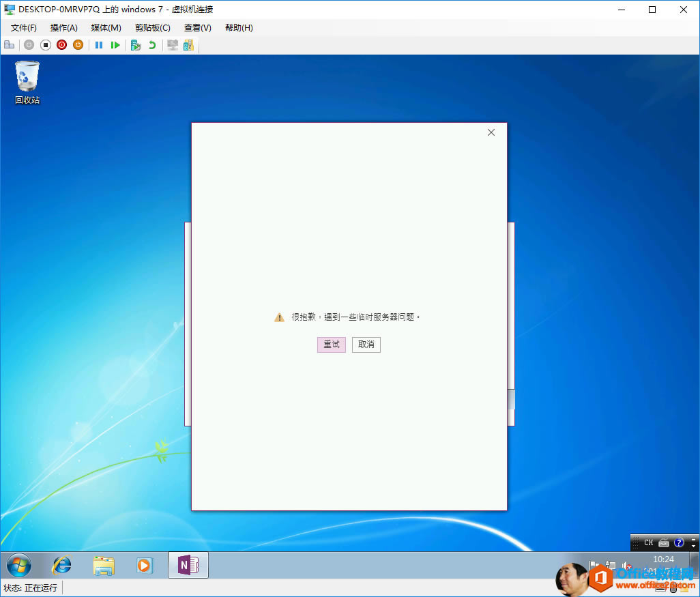
Task: Shut down the guest OS
Action: (x=61, y=44)
